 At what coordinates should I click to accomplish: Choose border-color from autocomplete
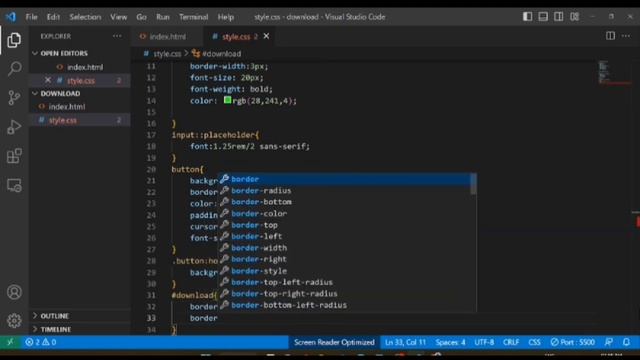click(x=344, y=213)
